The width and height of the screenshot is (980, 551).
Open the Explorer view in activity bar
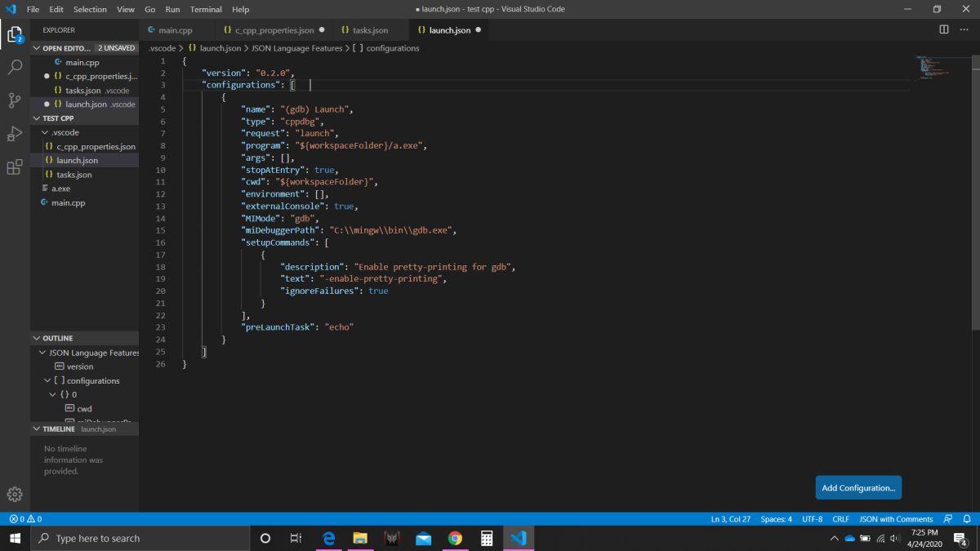(x=15, y=34)
